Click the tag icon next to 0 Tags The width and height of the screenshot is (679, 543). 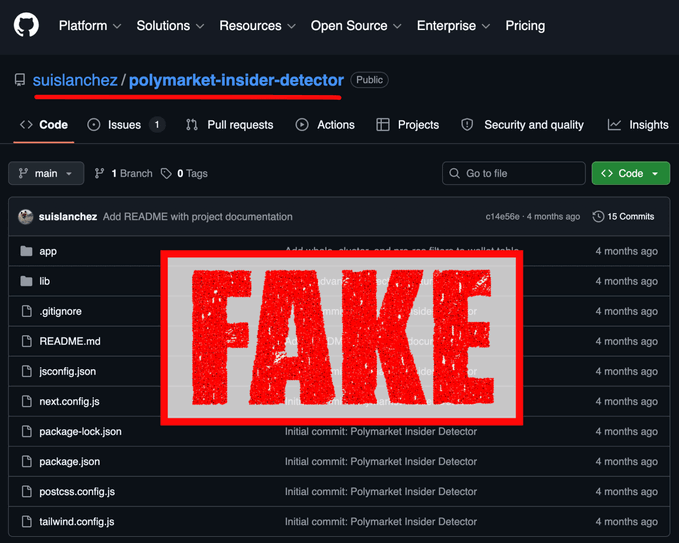pyautogui.click(x=166, y=174)
